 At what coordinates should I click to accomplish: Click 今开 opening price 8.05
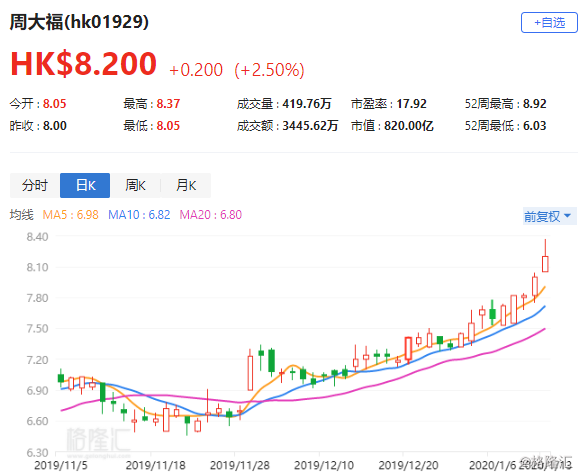coord(54,104)
